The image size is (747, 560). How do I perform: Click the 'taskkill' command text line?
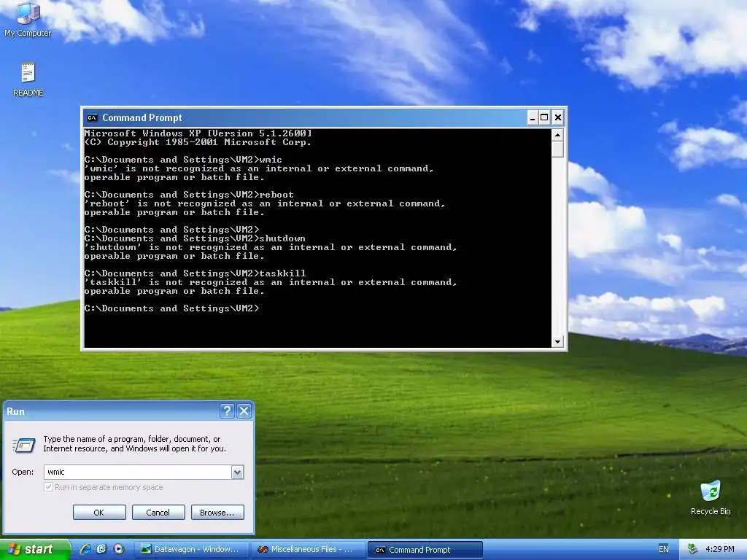[196, 273]
